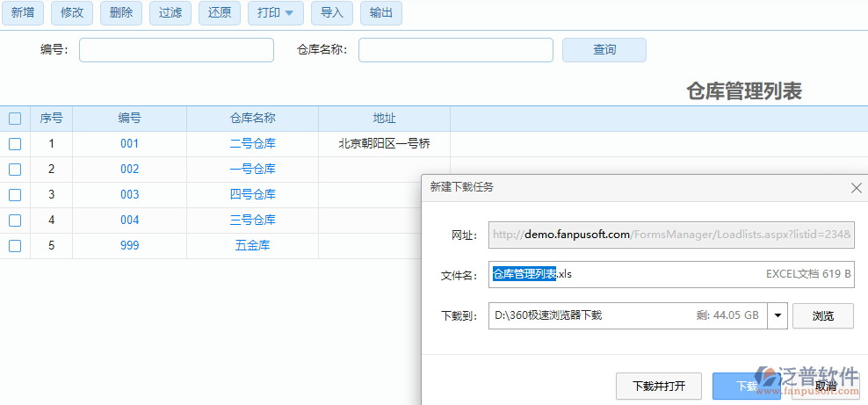Toggle the select-all header checkbox
This screenshot has height=405, width=868.
pyautogui.click(x=15, y=119)
